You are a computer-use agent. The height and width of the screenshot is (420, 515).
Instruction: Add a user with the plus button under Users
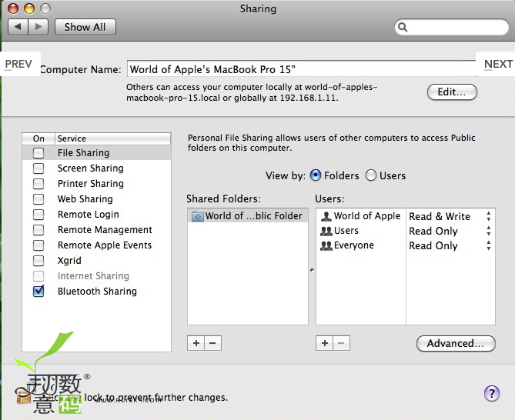pos(325,343)
